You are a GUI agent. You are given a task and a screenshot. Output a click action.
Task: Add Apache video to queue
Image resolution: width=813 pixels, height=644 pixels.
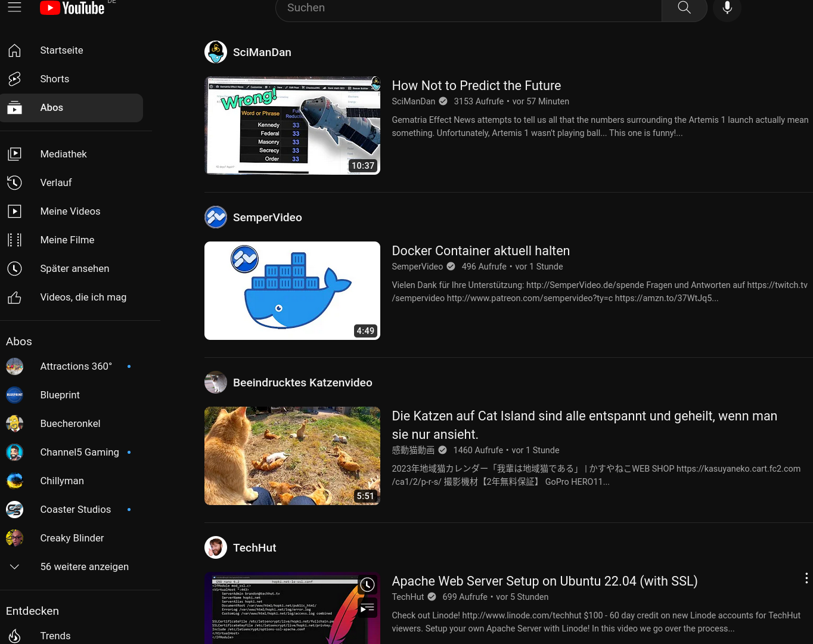368,608
